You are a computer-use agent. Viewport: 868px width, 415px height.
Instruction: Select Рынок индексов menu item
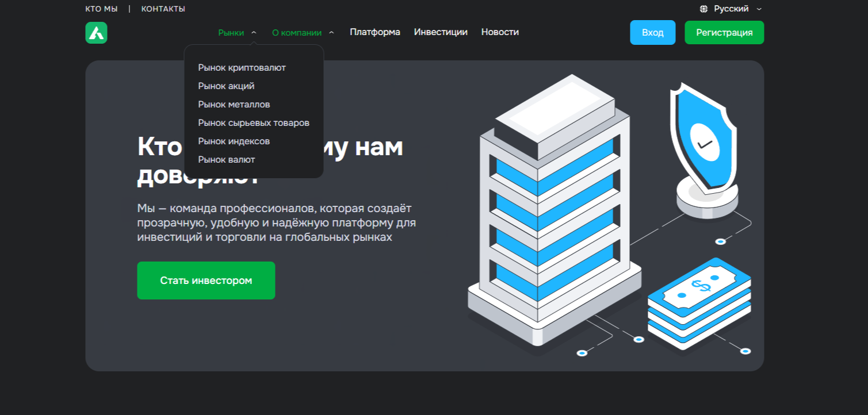tap(234, 141)
